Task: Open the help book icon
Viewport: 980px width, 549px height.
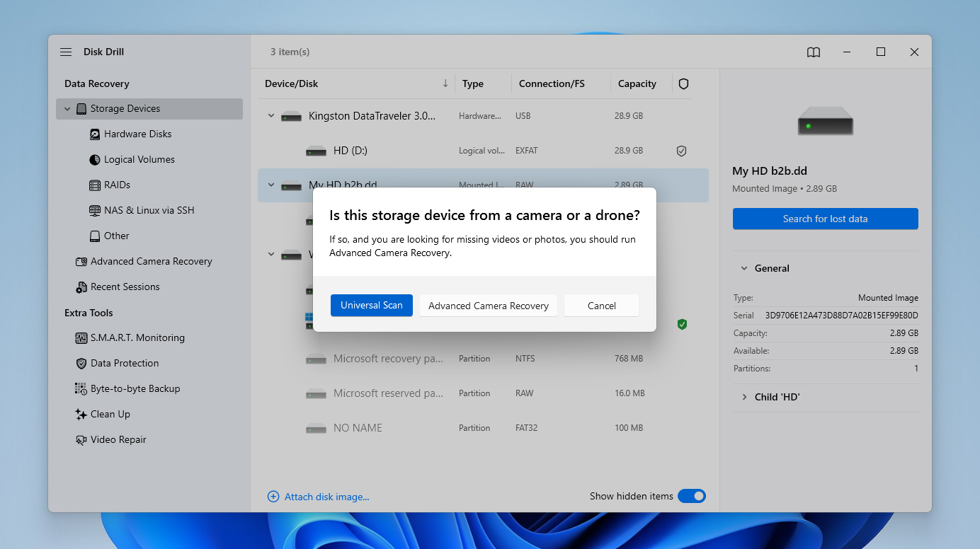Action: [814, 52]
